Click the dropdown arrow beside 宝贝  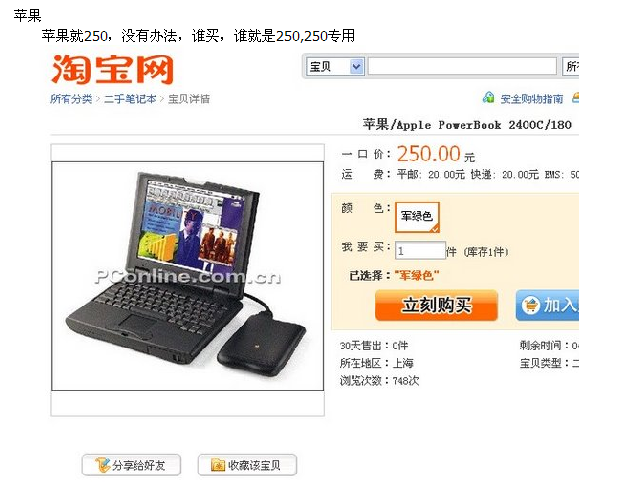click(x=357, y=67)
